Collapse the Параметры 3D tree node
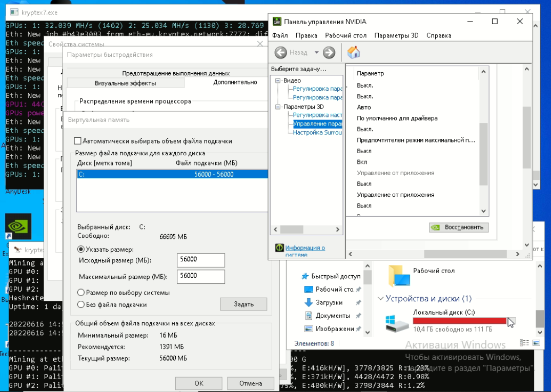This screenshot has height=392, width=551. pos(278,107)
